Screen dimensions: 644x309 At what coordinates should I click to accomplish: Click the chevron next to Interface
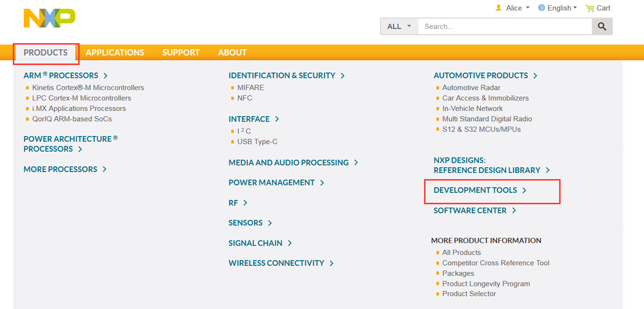[277, 119]
